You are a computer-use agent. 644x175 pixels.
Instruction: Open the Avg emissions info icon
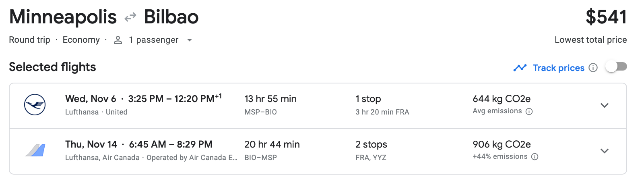529,112
